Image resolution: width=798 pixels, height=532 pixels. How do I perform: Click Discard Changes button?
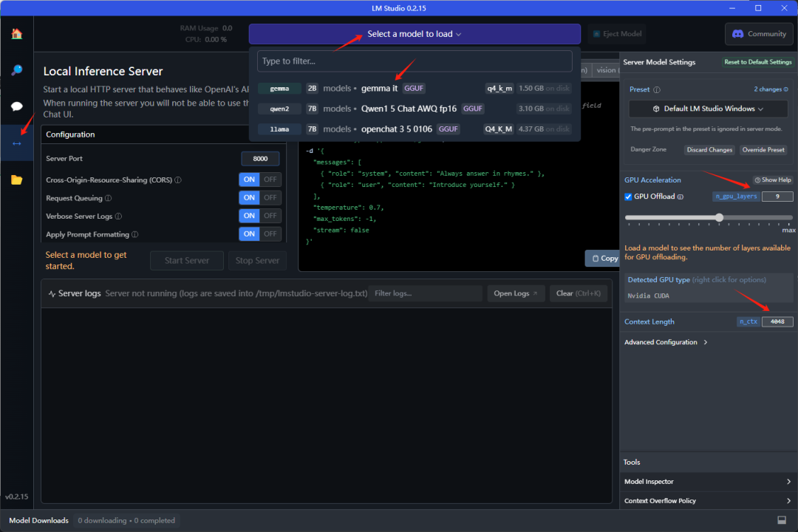click(709, 150)
